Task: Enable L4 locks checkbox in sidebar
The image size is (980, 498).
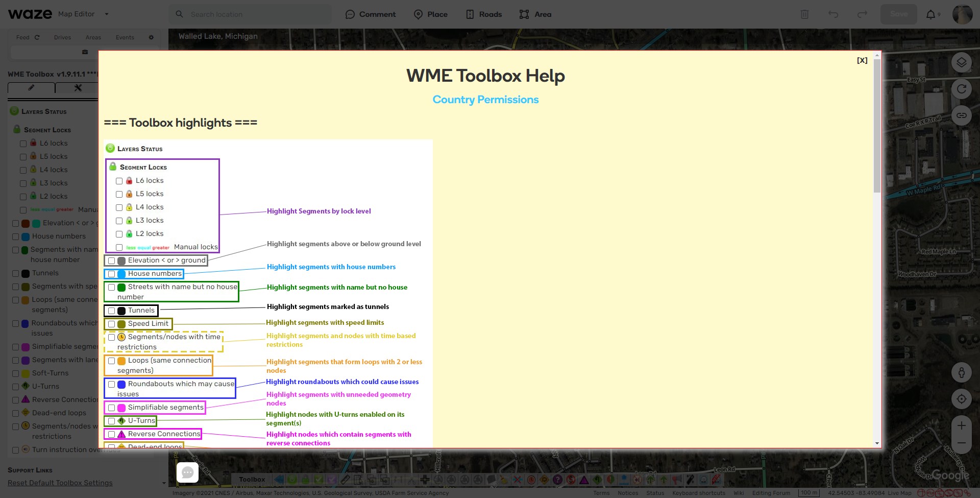Action: point(23,171)
